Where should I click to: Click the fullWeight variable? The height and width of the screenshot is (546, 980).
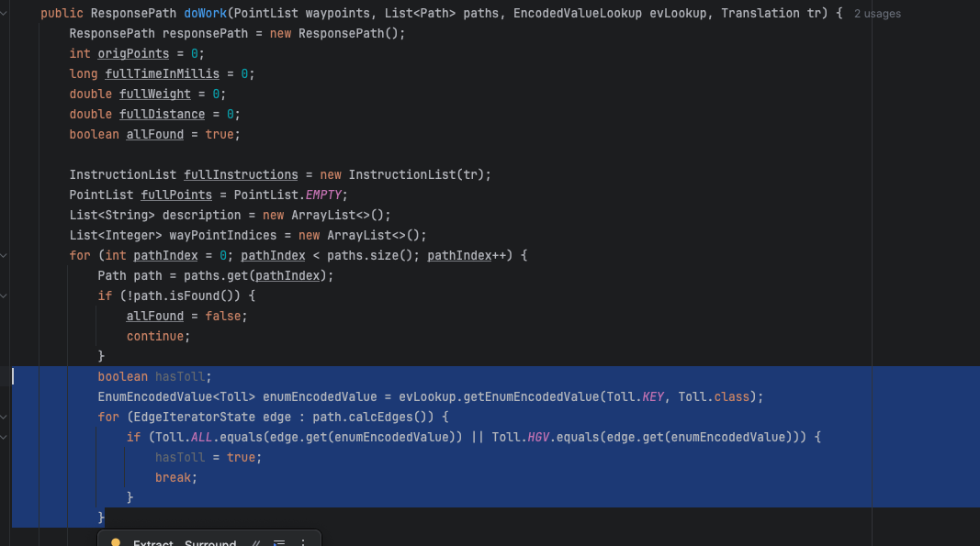click(155, 95)
